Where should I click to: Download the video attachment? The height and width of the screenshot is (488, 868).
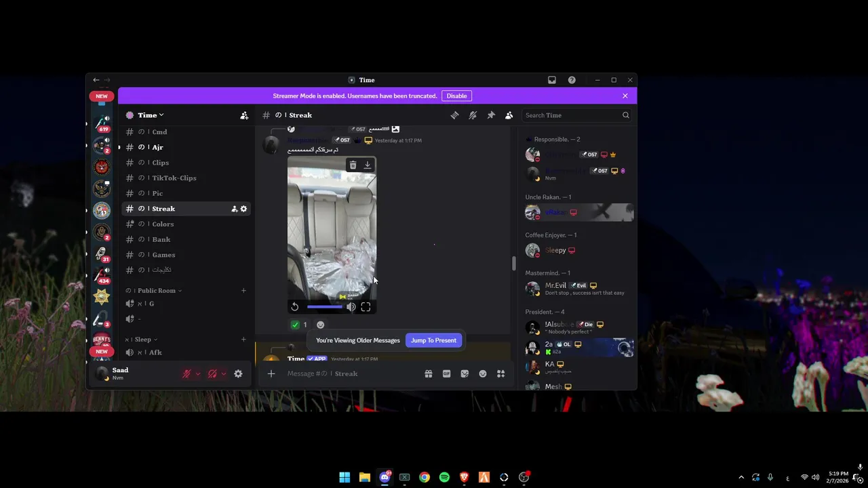pyautogui.click(x=368, y=165)
